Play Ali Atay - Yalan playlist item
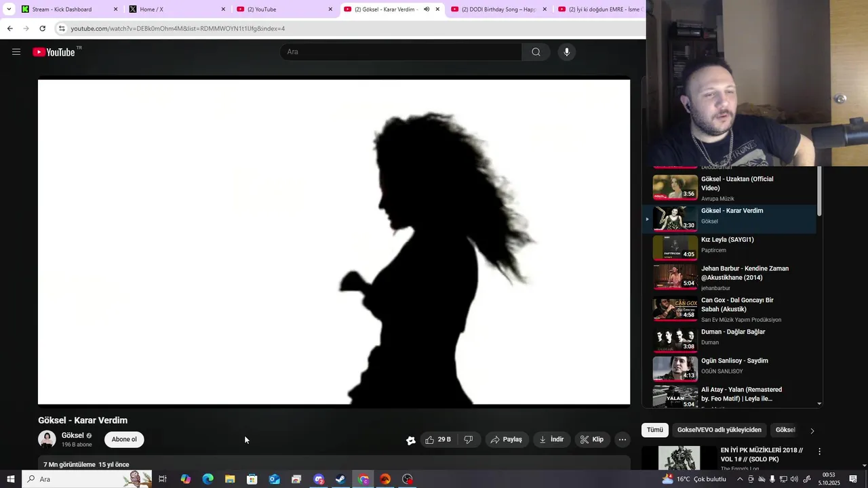Screen dimensions: 868x488 coord(729,396)
